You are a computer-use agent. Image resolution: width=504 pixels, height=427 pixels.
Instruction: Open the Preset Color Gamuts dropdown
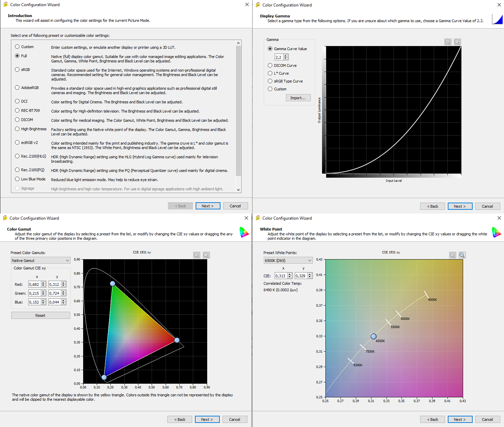[x=41, y=261]
